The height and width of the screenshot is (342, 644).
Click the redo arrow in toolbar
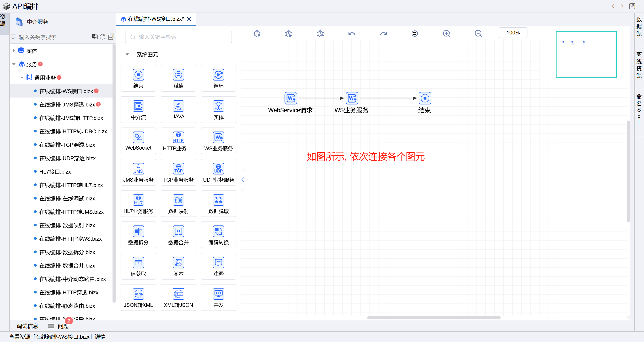(x=383, y=34)
